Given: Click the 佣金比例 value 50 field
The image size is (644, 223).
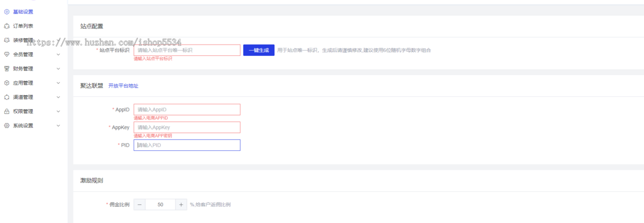Looking at the screenshot, I should click(x=160, y=205).
